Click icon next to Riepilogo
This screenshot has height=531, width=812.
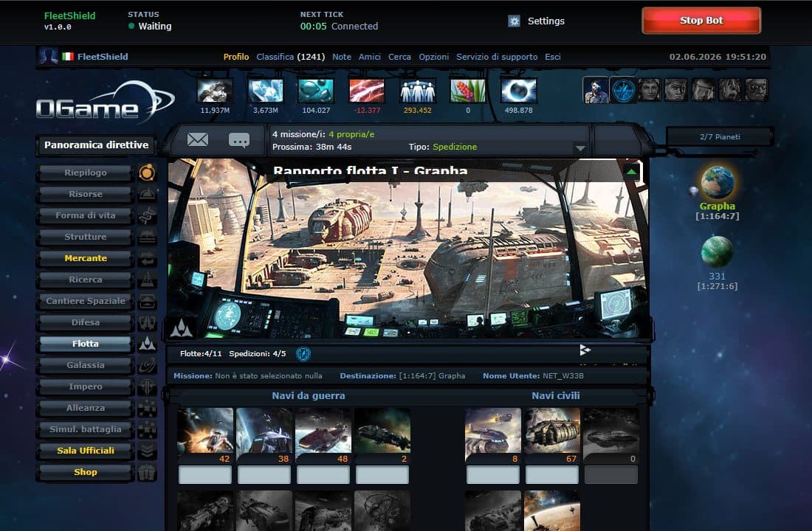click(x=147, y=173)
